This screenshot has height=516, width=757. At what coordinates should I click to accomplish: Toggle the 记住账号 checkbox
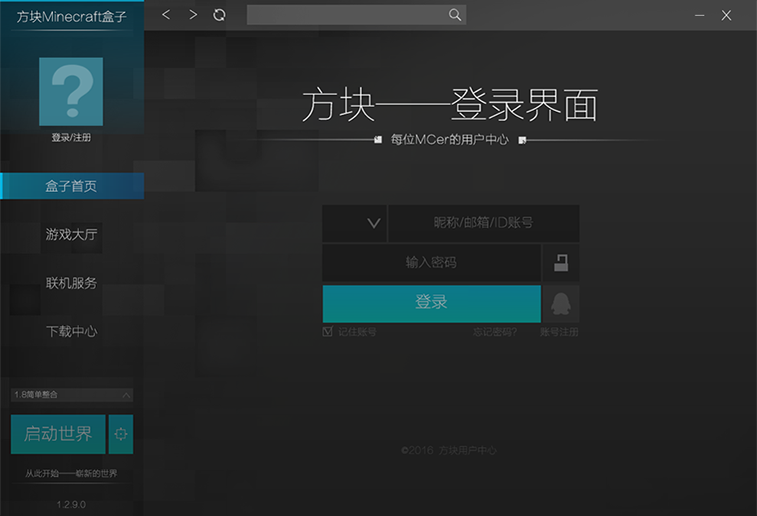point(327,332)
